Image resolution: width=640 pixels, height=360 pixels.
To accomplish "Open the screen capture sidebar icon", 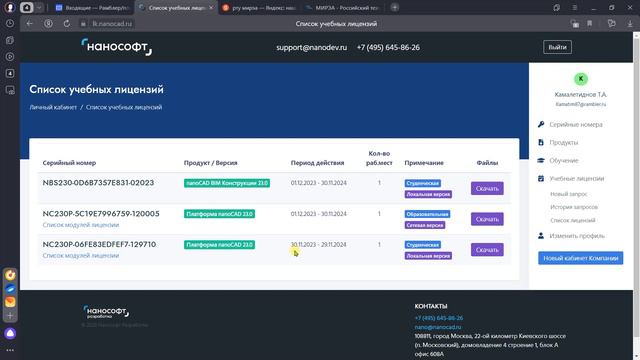I will coord(10,90).
